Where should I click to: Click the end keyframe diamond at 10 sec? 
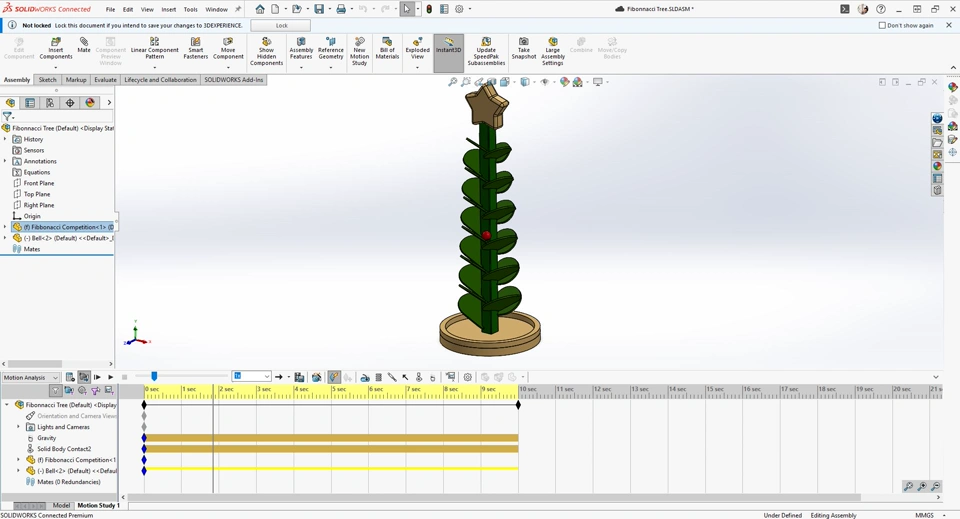tap(518, 405)
